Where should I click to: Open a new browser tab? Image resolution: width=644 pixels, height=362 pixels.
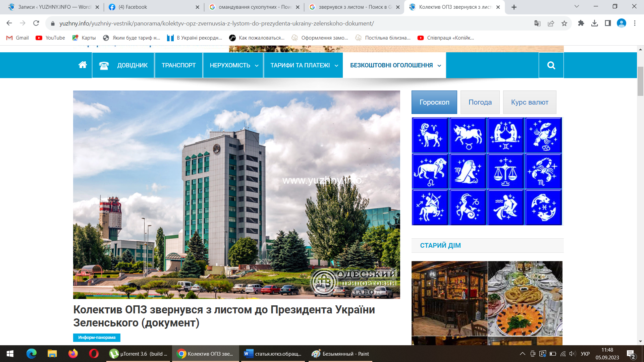514,7
